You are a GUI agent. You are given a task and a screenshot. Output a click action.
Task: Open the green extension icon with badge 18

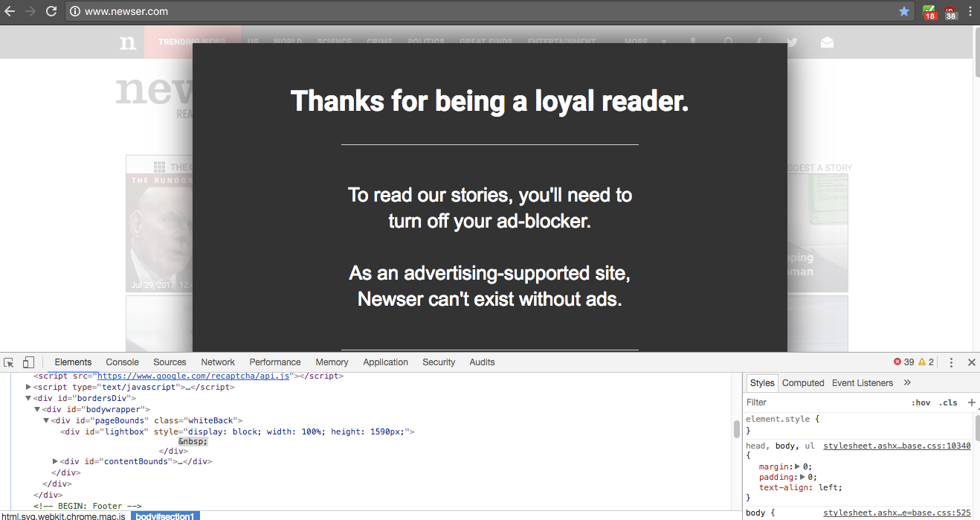[x=929, y=12]
